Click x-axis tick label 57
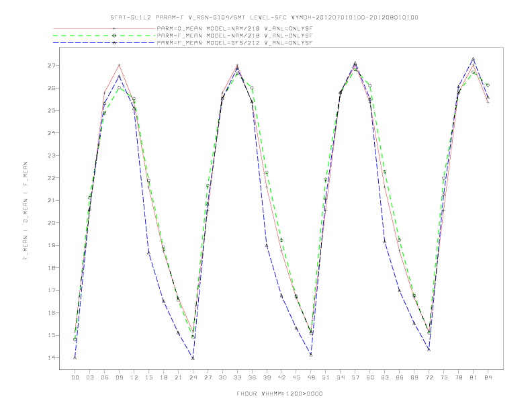The width and height of the screenshot is (532, 411). (355, 377)
